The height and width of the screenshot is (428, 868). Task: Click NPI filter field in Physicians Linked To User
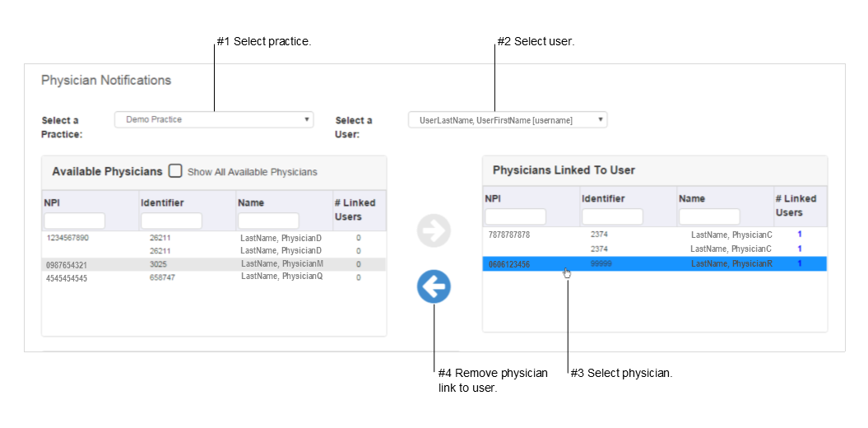tap(516, 216)
